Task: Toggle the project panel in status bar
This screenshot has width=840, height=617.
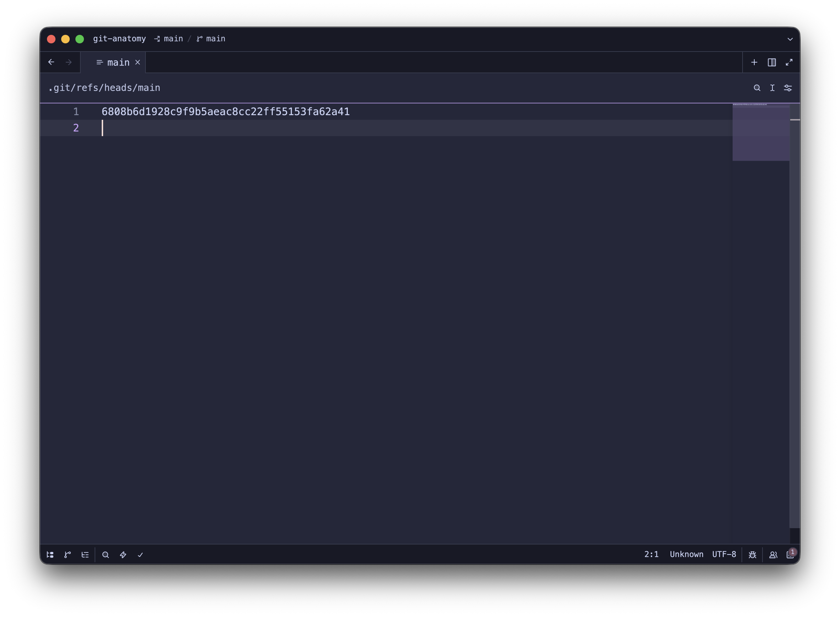Action: (x=50, y=555)
